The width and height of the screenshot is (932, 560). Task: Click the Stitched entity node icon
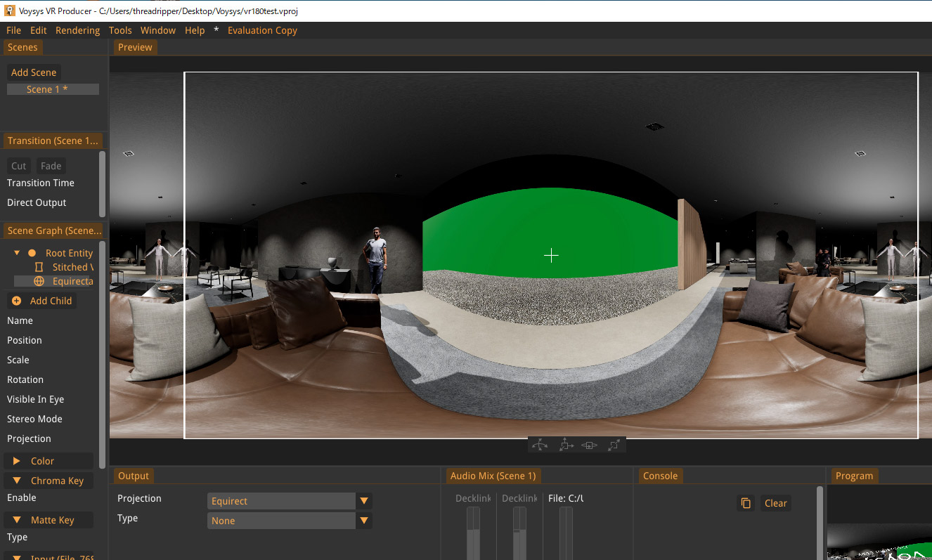[x=39, y=267]
